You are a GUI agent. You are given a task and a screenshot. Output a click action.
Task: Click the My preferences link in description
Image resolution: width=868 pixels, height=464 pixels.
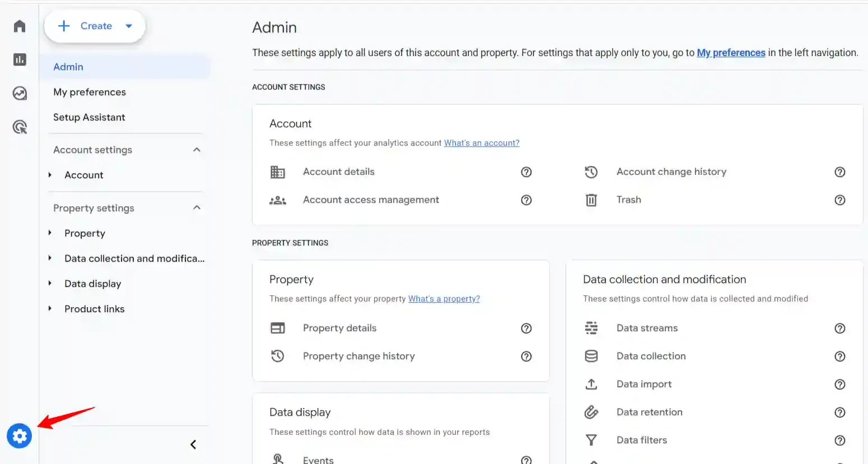[x=731, y=53]
